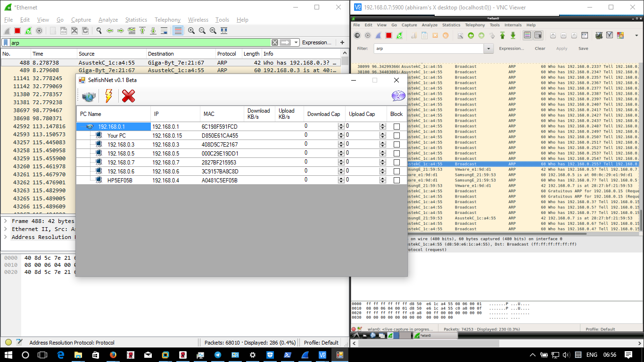Screen dimensions: 644x362
Task: Add a filter button with plus icon
Action: 342,42
